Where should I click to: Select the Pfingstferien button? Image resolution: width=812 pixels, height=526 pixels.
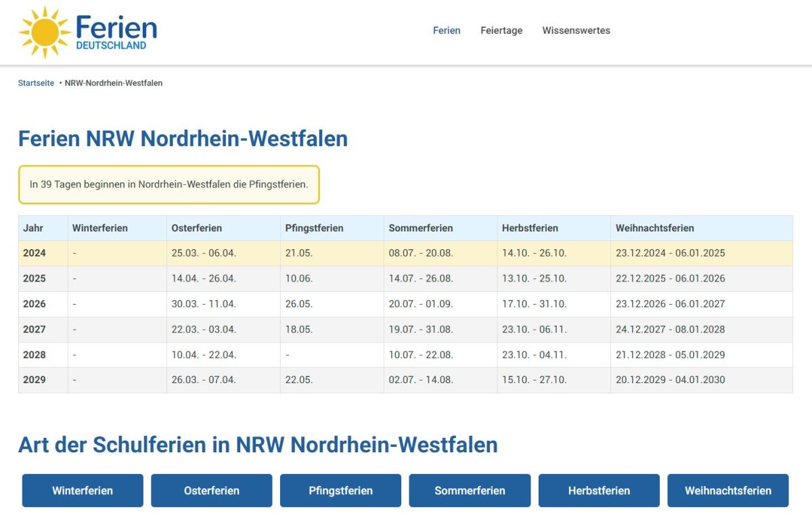pyautogui.click(x=340, y=490)
